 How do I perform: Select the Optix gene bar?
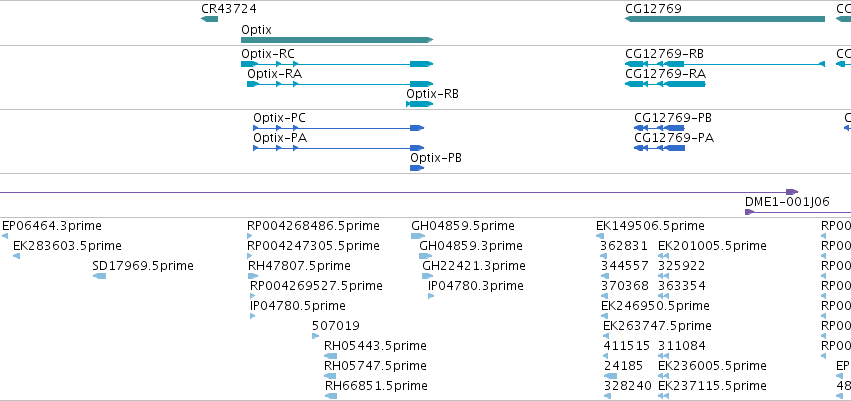(x=337, y=40)
